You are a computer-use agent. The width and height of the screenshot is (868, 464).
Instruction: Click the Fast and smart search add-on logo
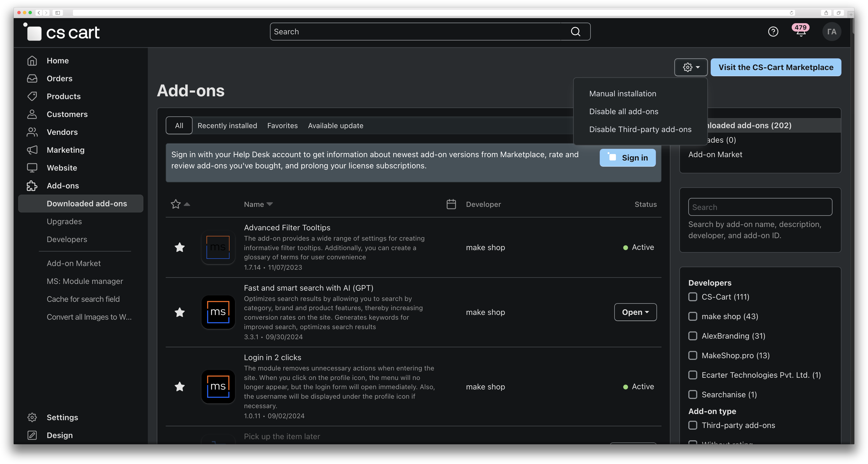click(218, 312)
